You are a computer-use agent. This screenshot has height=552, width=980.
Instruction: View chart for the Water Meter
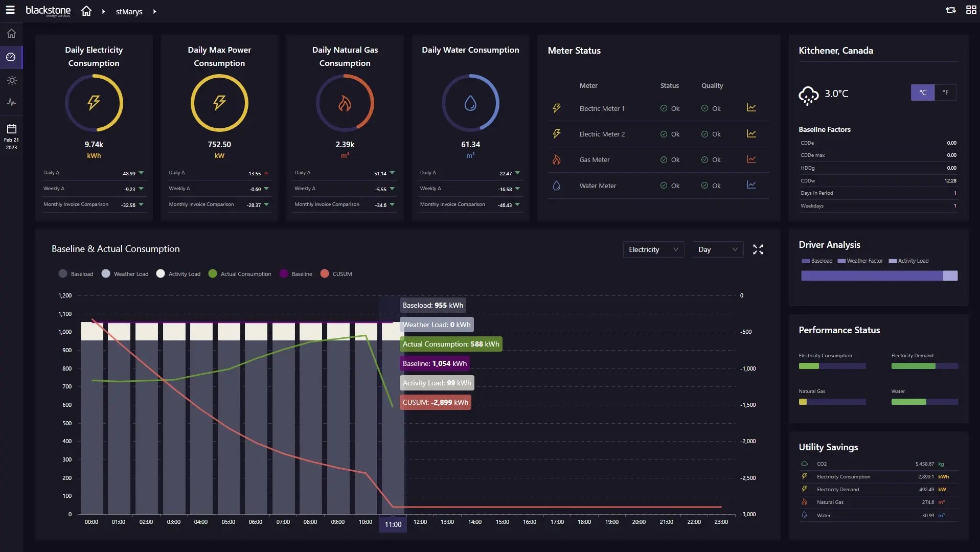751,185
